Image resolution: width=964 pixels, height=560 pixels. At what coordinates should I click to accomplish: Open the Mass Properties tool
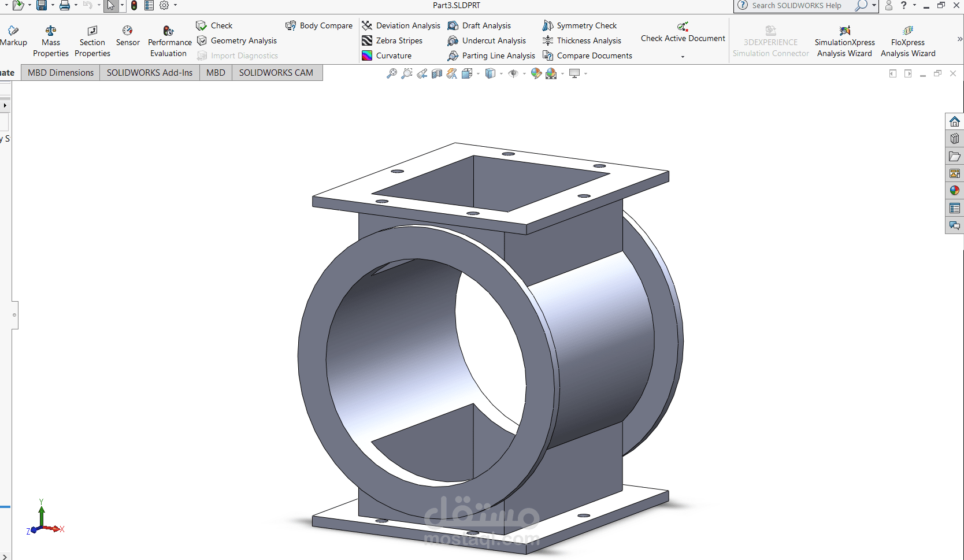[x=51, y=41]
